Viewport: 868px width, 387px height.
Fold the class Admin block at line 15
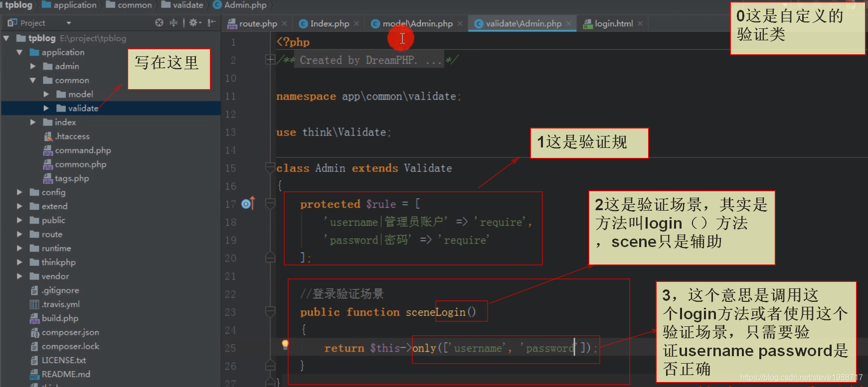pos(270,168)
